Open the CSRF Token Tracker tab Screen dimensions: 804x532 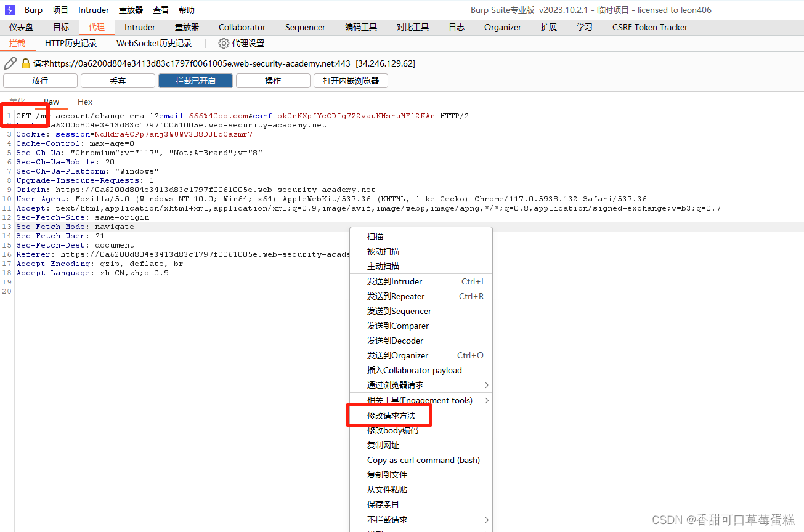pos(650,27)
